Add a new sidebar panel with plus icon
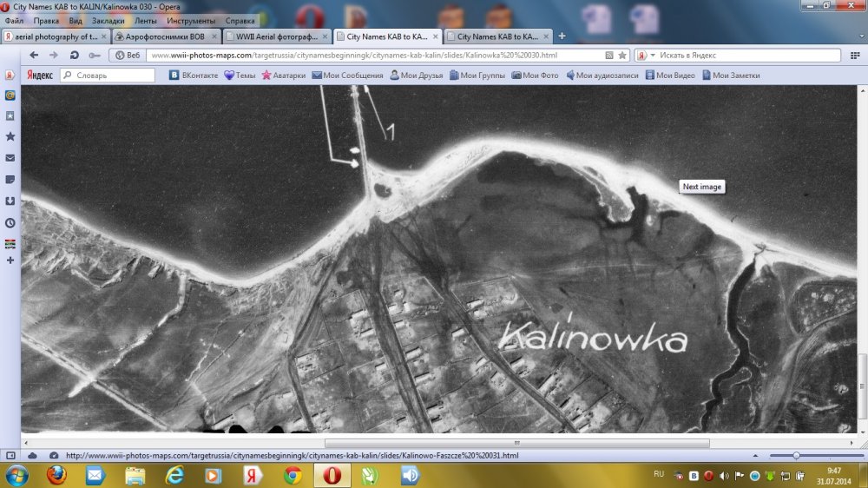Viewport: 868px width, 488px height. coord(10,260)
